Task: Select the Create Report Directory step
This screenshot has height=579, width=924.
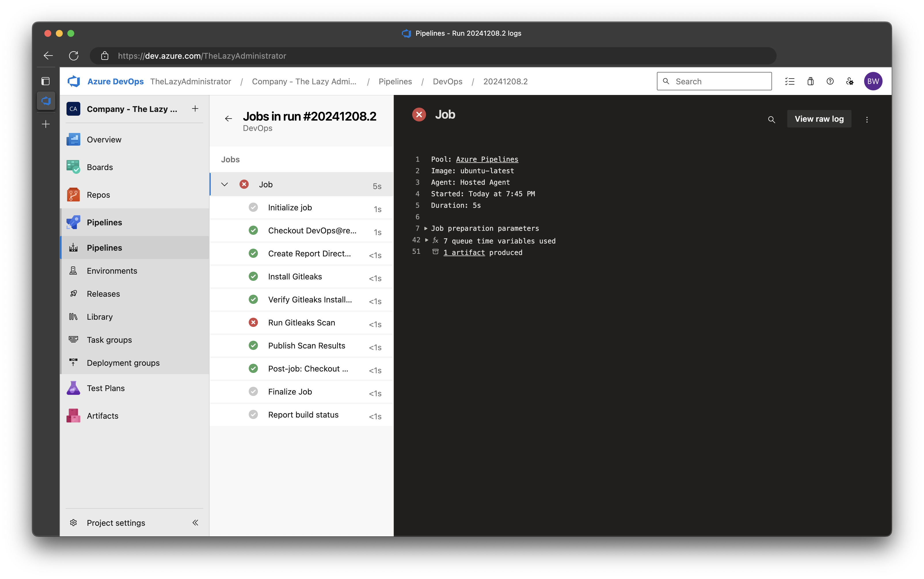Action: pos(302,253)
